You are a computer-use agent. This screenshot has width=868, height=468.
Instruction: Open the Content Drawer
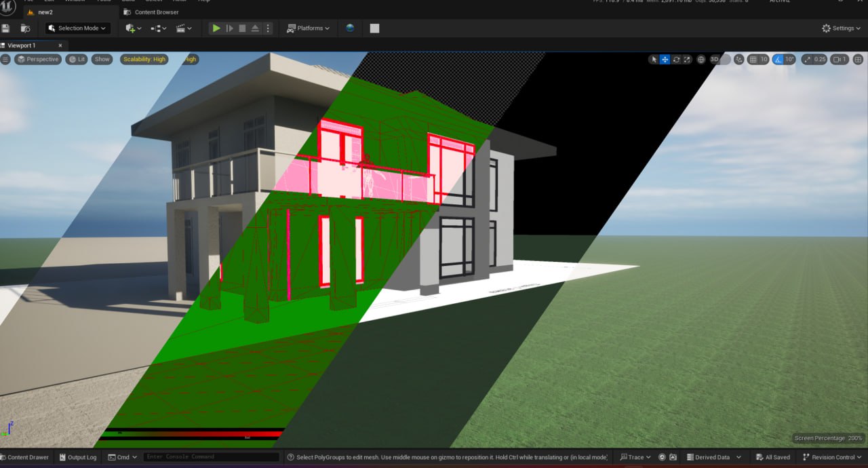tap(24, 457)
